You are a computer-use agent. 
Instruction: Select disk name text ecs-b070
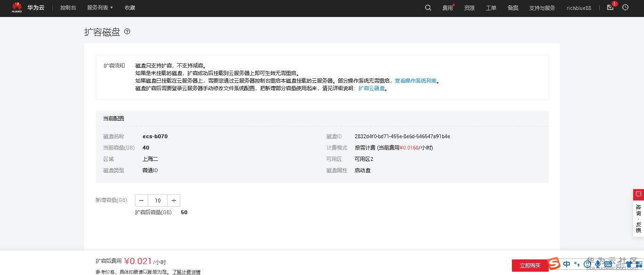point(155,136)
